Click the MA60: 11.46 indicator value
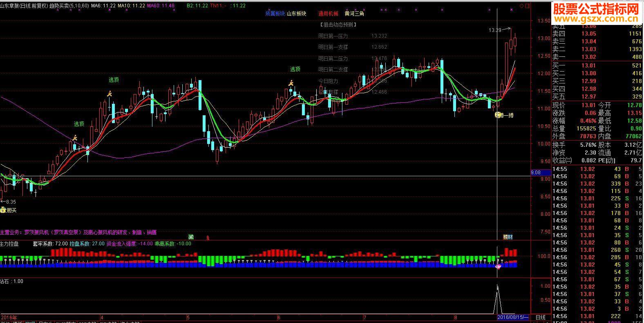 point(161,6)
